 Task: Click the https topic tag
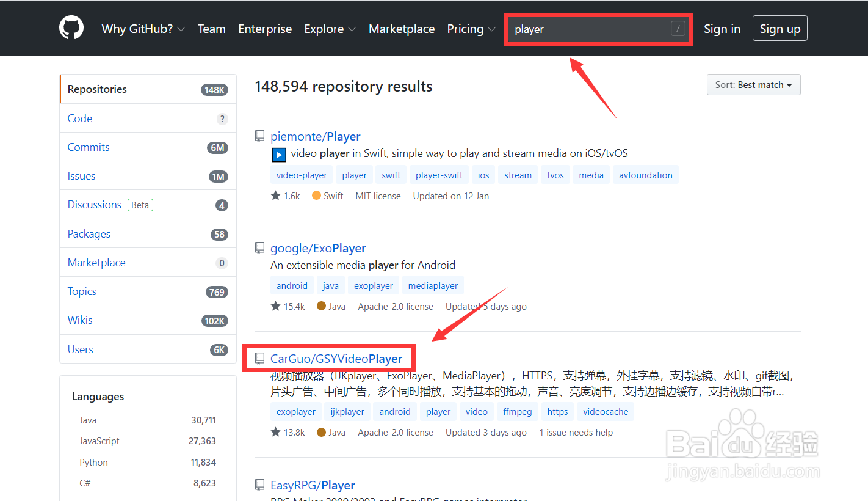[x=558, y=412]
